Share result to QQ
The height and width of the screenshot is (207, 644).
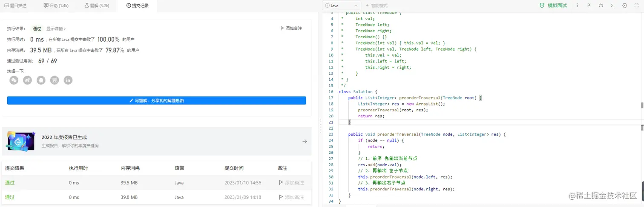point(41,80)
